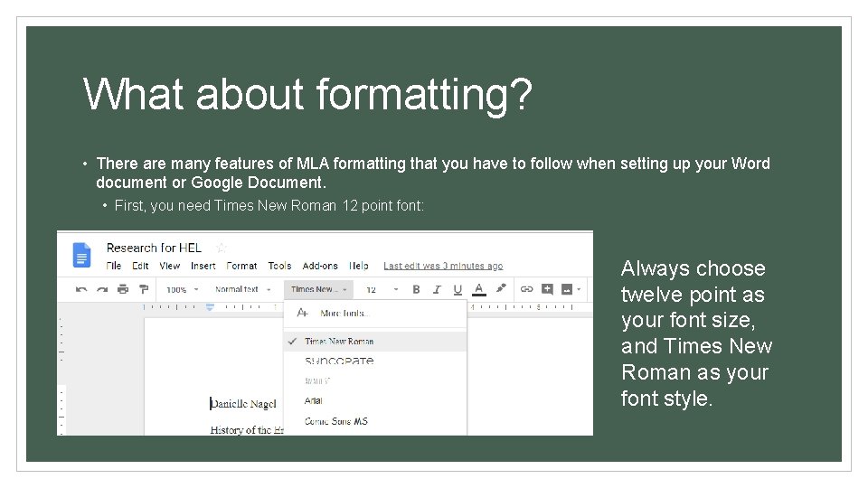Expand the Insert image arrow
Image resolution: width=868 pixels, height=488 pixels.
579,289
